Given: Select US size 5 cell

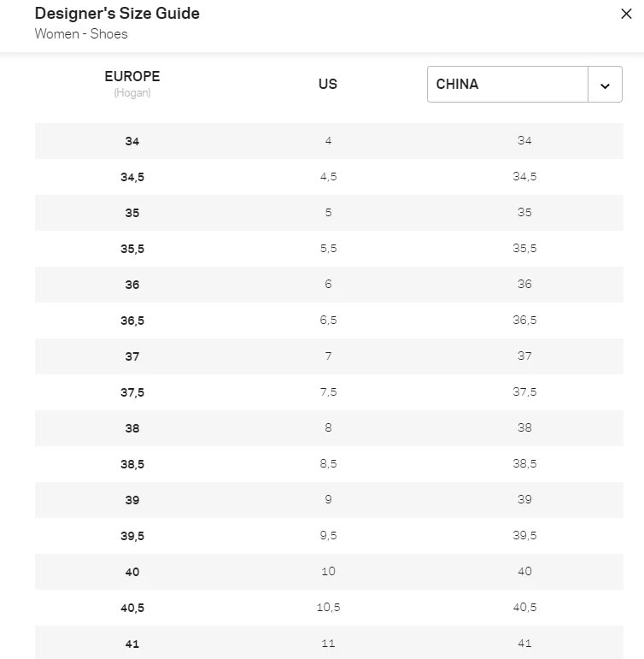Looking at the screenshot, I should (x=328, y=213).
